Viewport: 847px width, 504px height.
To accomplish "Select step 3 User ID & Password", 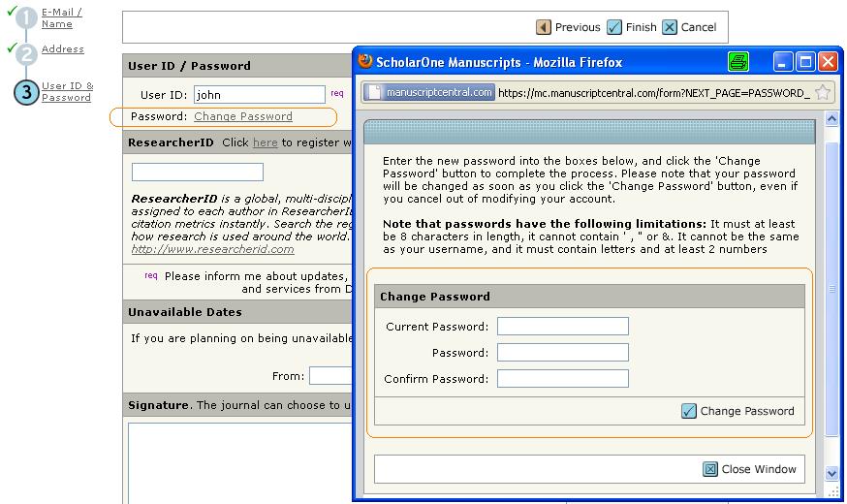I will (67, 91).
